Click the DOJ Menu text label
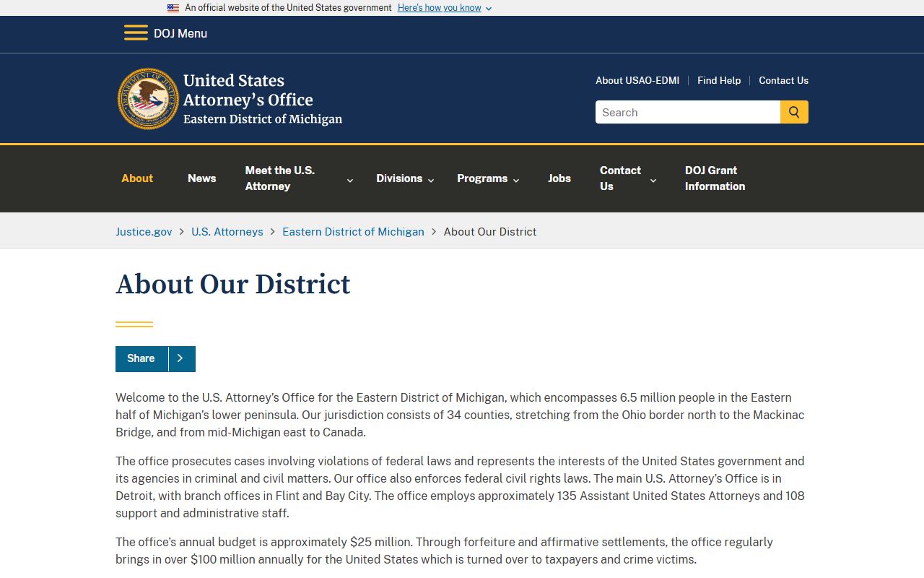The width and height of the screenshot is (924, 578). click(180, 33)
